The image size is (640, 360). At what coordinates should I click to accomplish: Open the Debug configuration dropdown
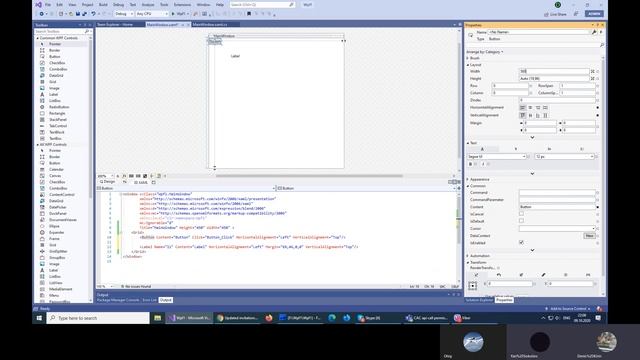124,14
